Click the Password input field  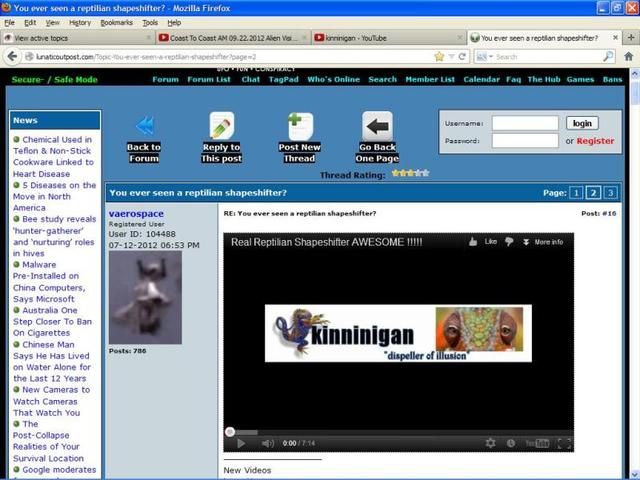pyautogui.click(x=525, y=140)
